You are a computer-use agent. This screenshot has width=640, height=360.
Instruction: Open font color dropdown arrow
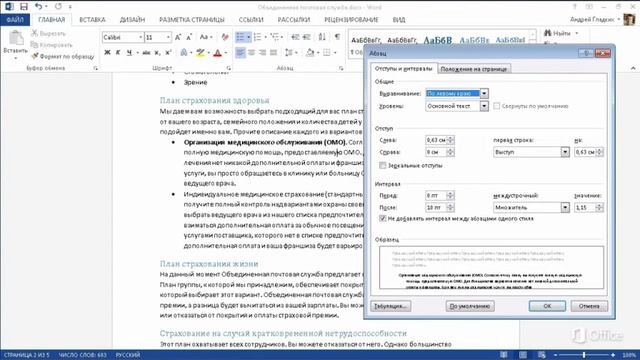pos(226,53)
